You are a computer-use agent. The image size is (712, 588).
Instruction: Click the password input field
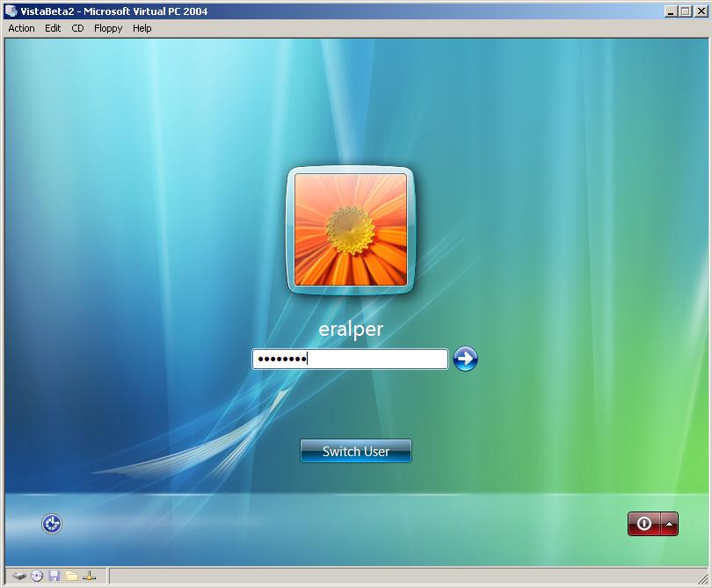click(x=350, y=359)
